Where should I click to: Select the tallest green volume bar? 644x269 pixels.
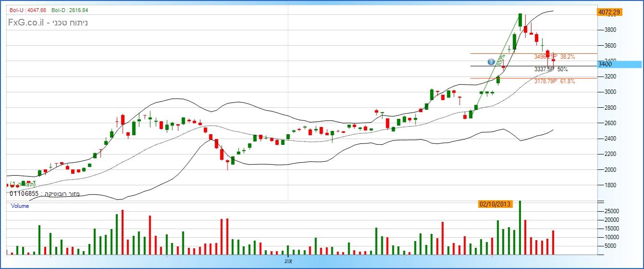click(x=520, y=228)
